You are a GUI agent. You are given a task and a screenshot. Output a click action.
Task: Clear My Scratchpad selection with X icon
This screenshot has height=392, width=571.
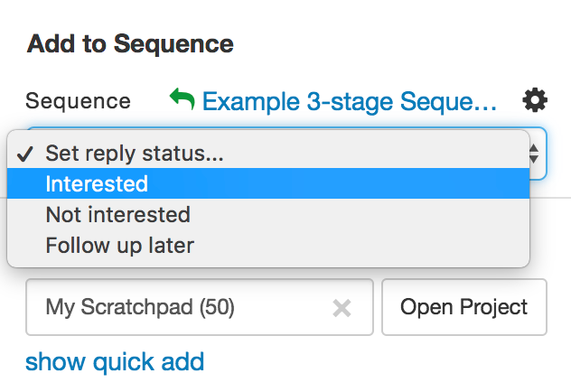342,308
